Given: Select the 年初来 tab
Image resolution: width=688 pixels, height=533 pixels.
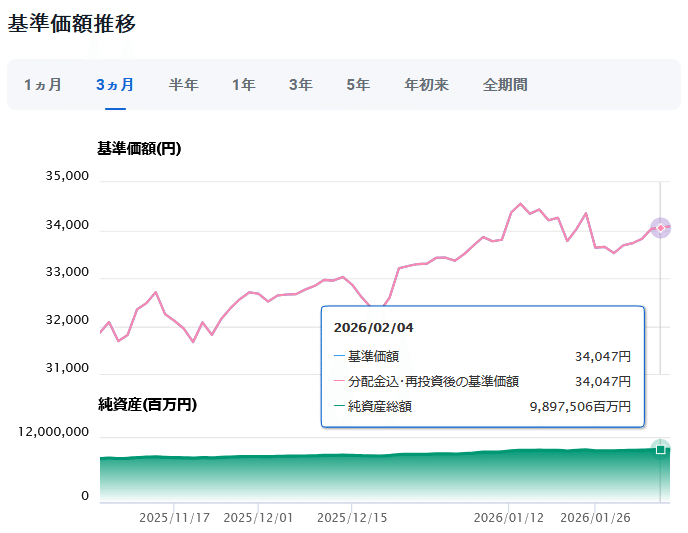Looking at the screenshot, I should (x=426, y=85).
